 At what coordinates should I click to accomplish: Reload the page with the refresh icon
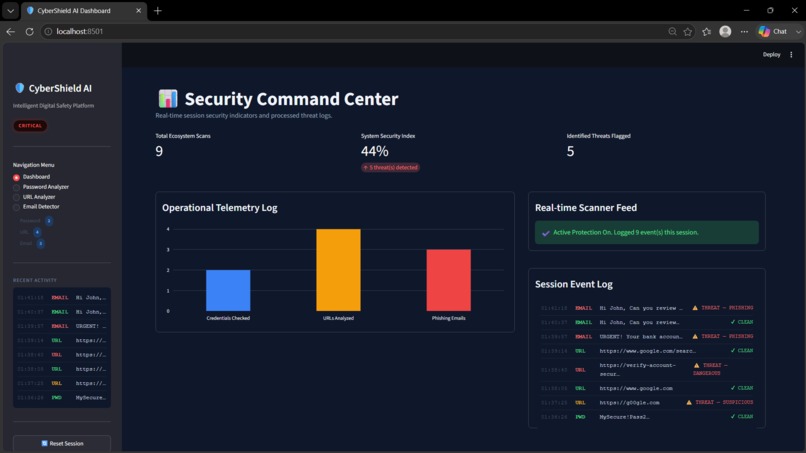pyautogui.click(x=29, y=31)
